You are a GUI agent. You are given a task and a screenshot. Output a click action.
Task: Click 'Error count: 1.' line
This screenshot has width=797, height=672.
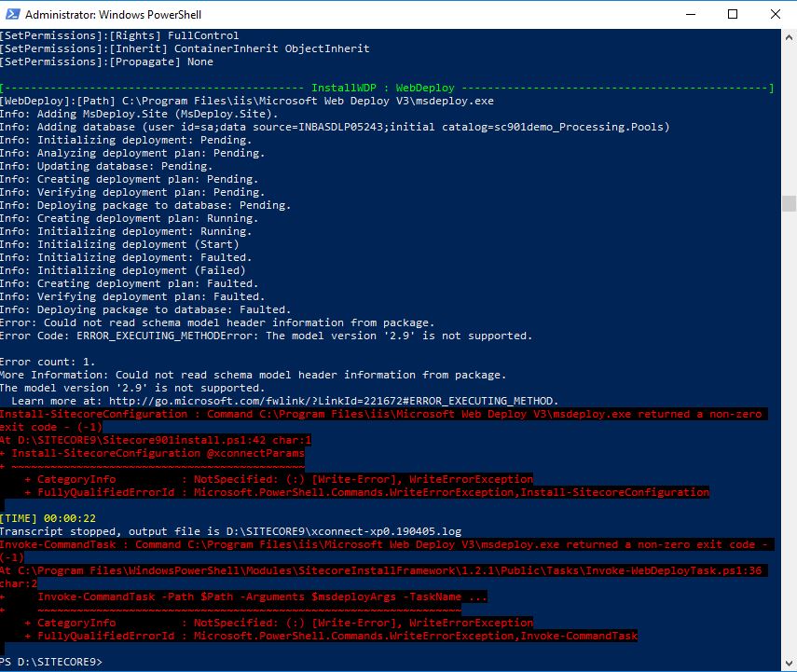48,362
